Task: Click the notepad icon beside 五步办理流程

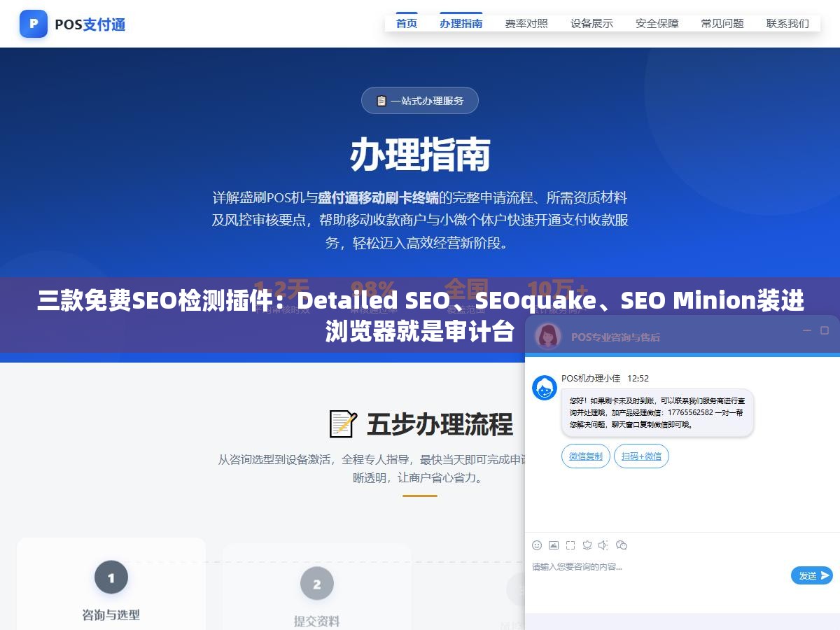Action: pos(343,424)
